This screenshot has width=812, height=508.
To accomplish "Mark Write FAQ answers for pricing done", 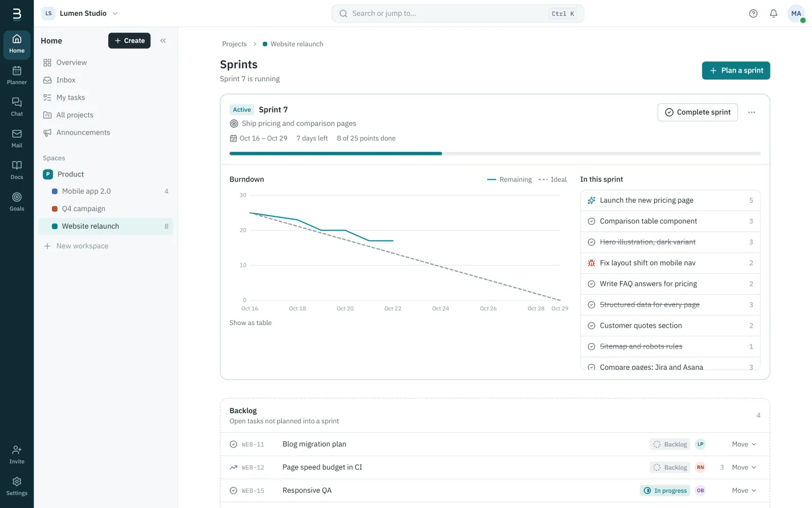I will 591,284.
